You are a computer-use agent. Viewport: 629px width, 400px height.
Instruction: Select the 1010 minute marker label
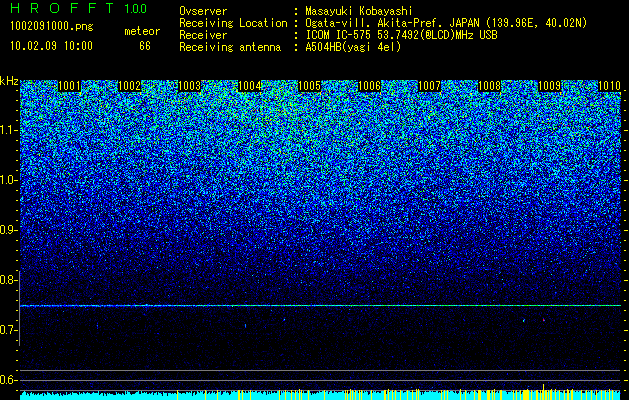[609, 86]
